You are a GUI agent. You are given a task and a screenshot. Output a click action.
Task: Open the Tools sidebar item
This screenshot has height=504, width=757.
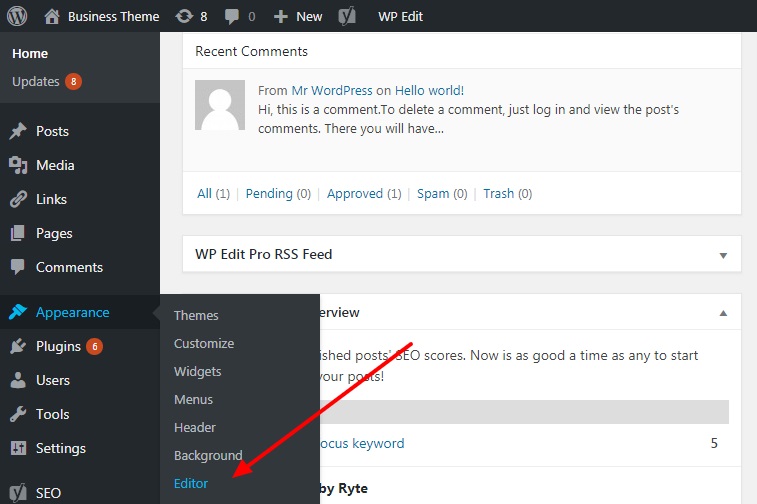tap(52, 414)
